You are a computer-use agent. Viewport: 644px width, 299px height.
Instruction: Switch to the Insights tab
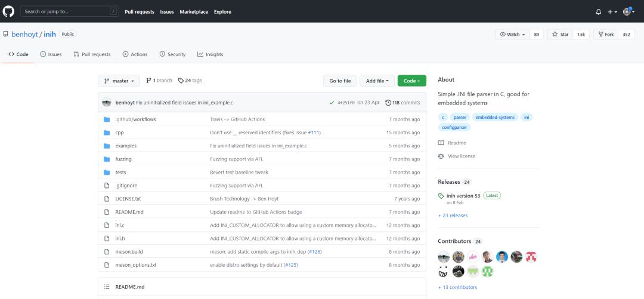(210, 54)
